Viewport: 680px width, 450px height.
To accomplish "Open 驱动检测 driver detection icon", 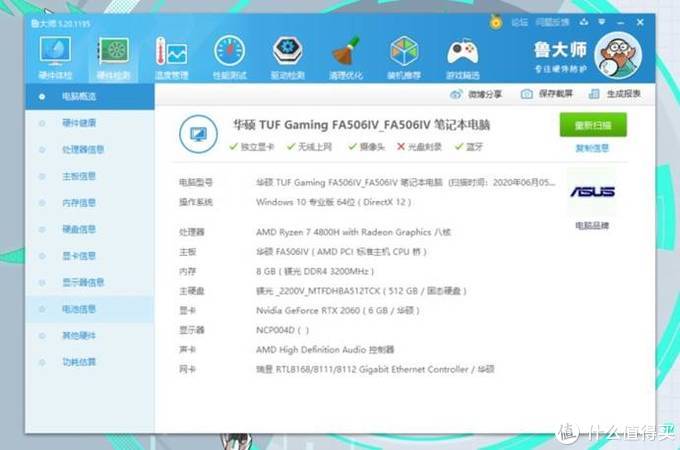I will [289, 56].
